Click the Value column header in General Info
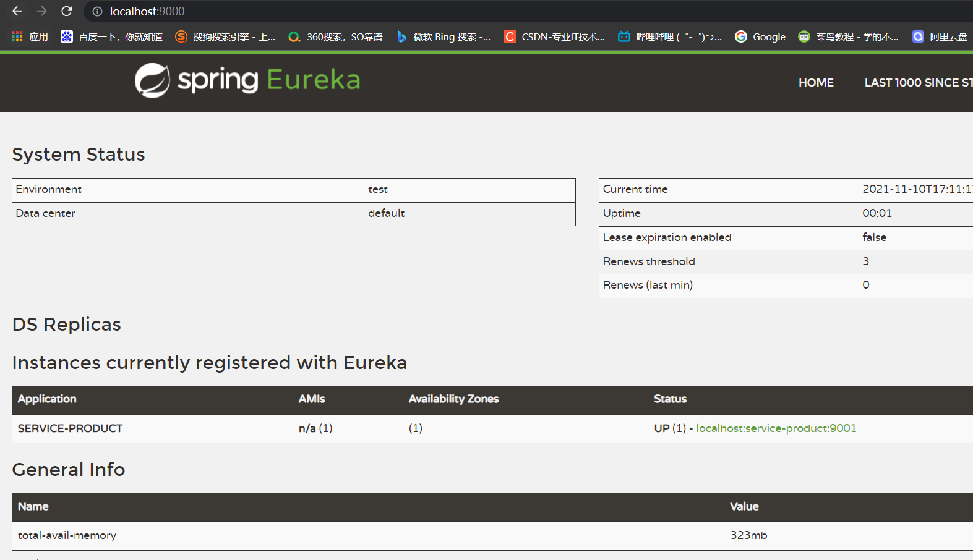Viewport: 973px width, 560px height. coord(744,506)
